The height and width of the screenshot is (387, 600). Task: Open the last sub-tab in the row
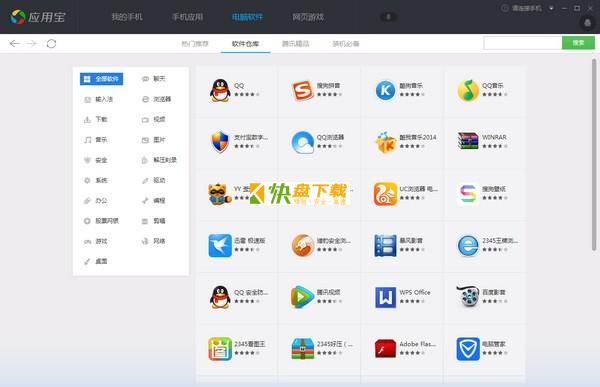(x=346, y=44)
